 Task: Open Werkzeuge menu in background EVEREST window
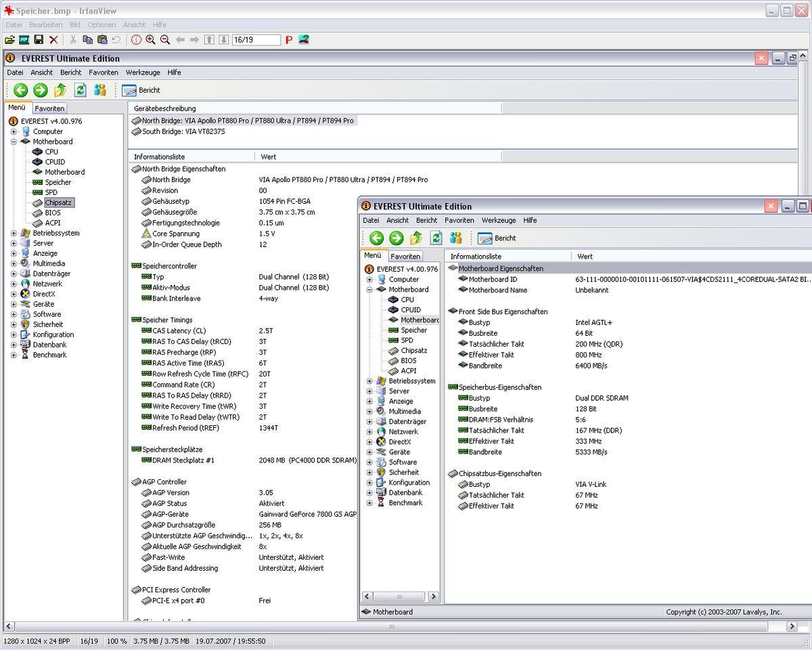point(143,72)
